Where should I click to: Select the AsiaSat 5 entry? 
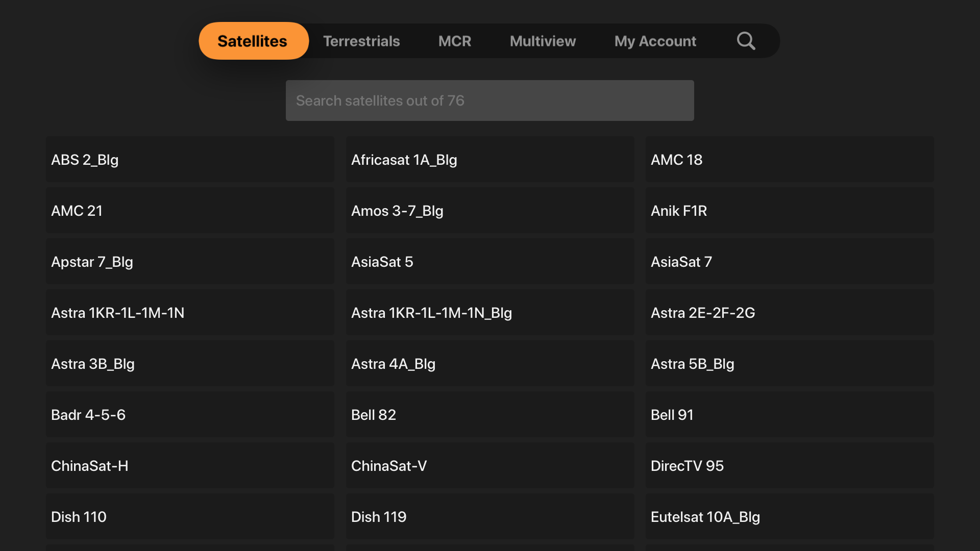[490, 262]
